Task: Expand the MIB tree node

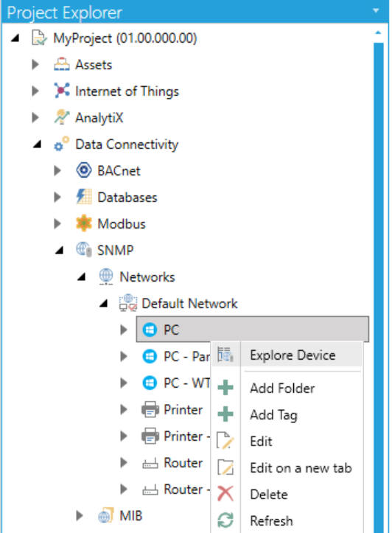Action: (x=79, y=515)
